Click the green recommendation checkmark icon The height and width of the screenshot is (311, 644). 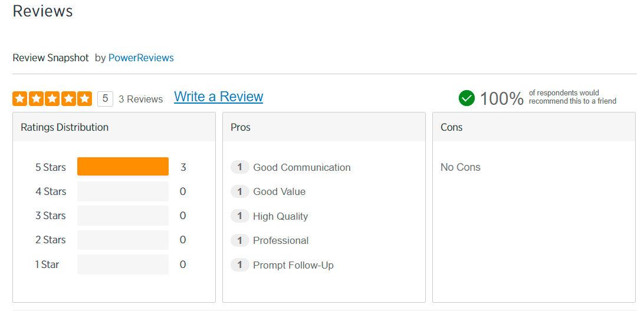coord(466,98)
